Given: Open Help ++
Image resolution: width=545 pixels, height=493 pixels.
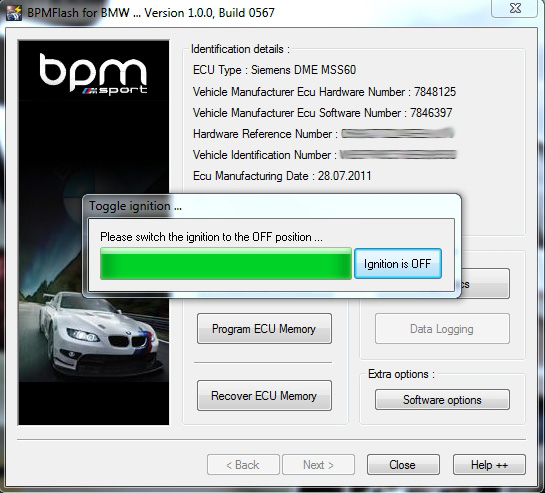Looking at the screenshot, I should 489,464.
